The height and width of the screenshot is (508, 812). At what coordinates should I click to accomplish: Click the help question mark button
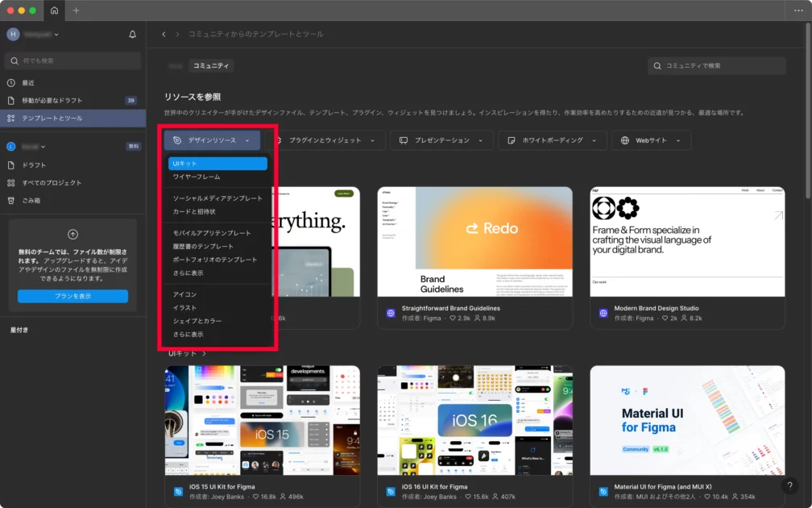point(790,486)
